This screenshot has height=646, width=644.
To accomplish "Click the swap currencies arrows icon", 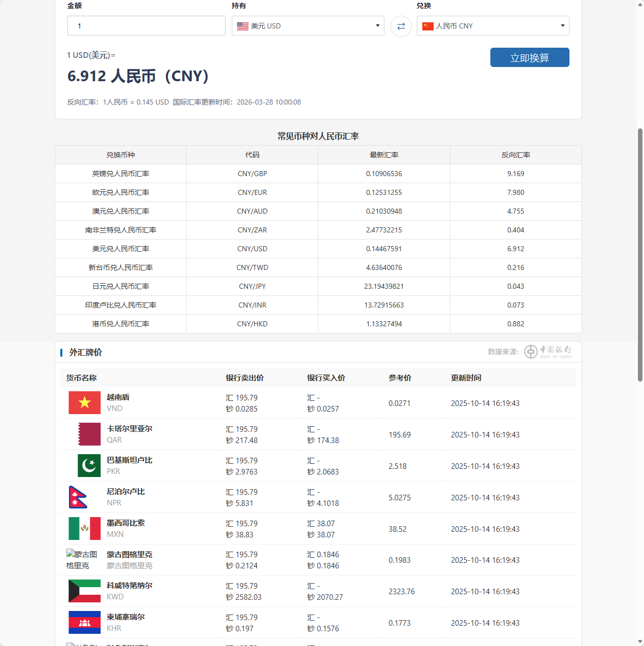I will [x=401, y=26].
